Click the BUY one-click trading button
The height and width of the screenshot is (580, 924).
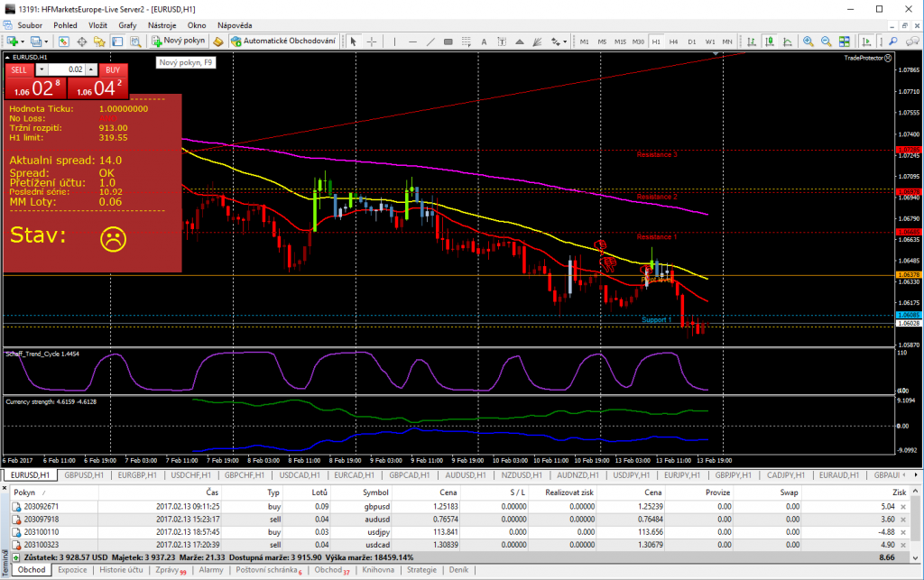pos(113,69)
